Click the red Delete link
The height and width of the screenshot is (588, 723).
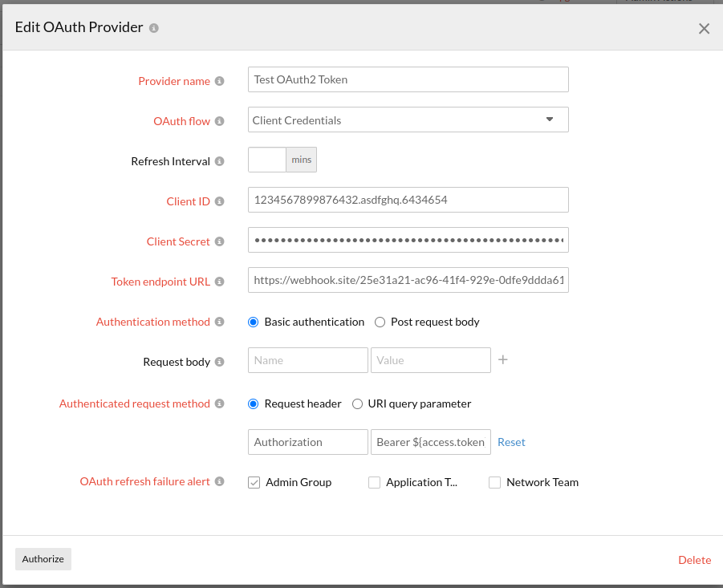[694, 560]
